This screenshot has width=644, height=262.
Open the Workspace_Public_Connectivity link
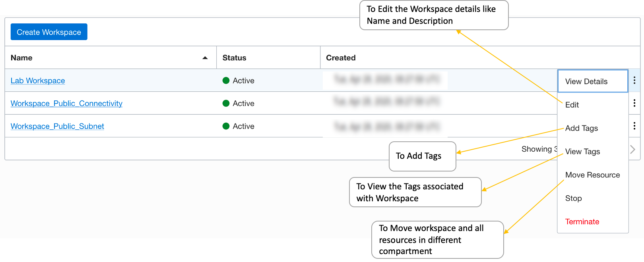tap(66, 104)
